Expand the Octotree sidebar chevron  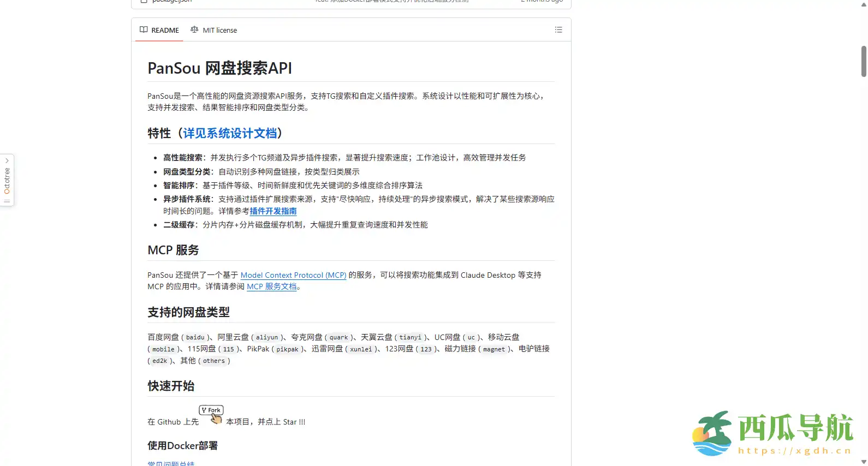pos(7,161)
